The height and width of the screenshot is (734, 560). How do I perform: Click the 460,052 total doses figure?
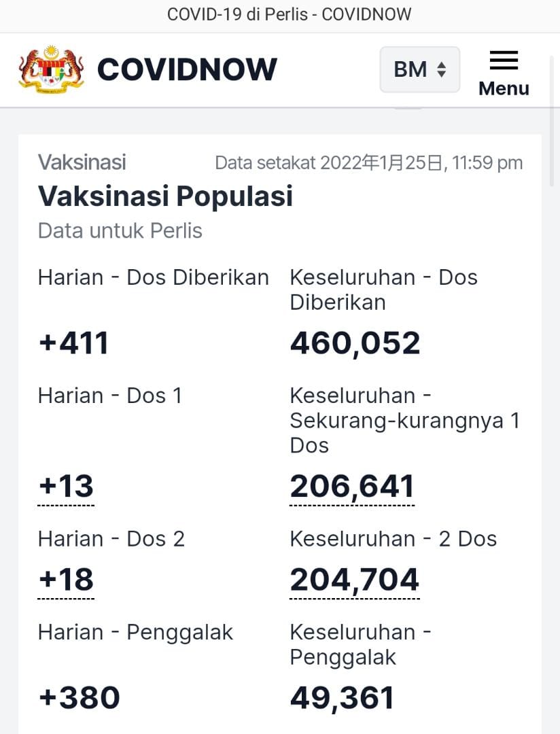pyautogui.click(x=355, y=343)
